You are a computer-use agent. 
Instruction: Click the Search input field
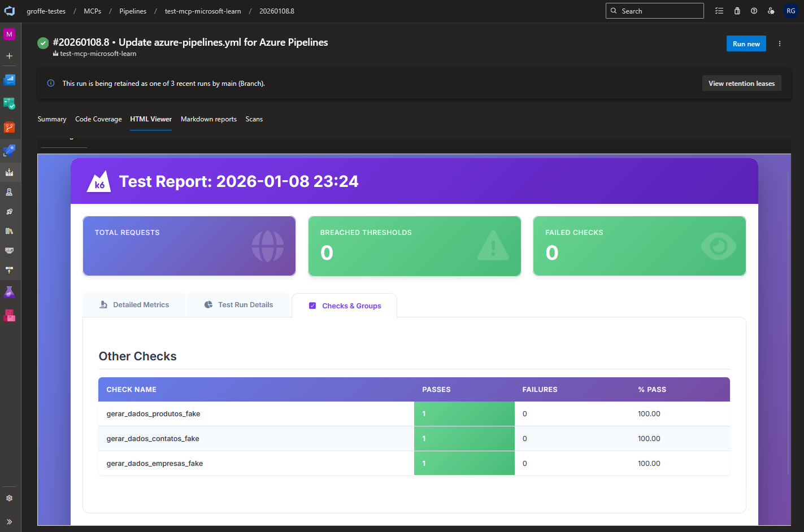pyautogui.click(x=655, y=11)
